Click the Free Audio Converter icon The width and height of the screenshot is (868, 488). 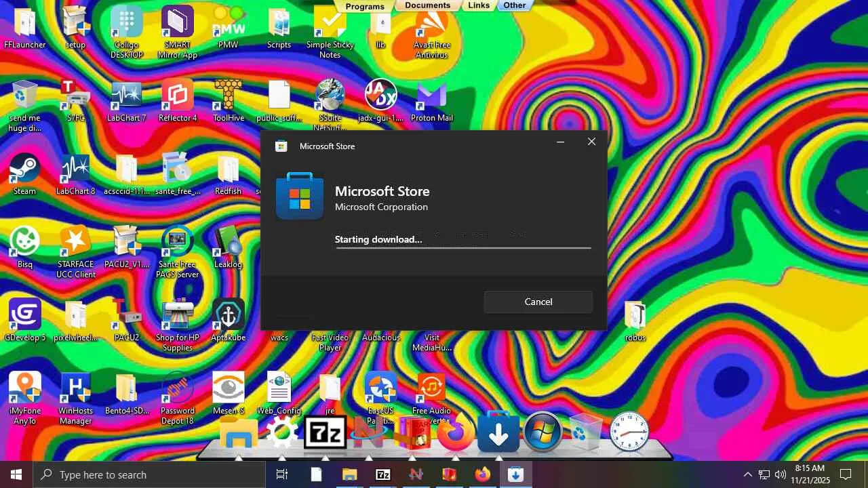[432, 399]
